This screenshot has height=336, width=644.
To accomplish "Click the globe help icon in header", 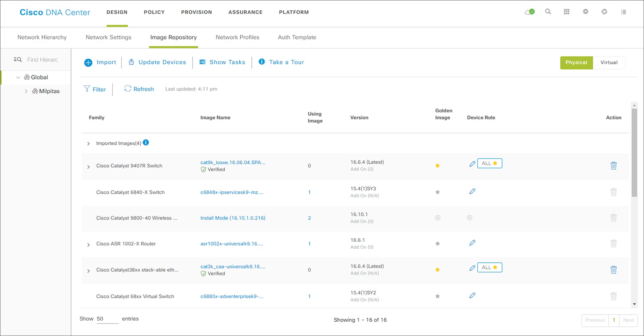I will point(604,12).
